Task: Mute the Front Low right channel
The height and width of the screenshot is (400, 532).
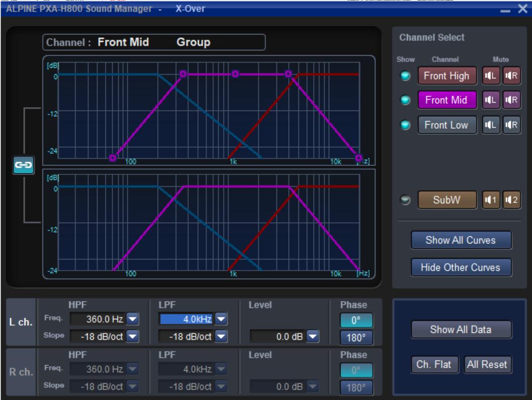Action: [x=511, y=125]
